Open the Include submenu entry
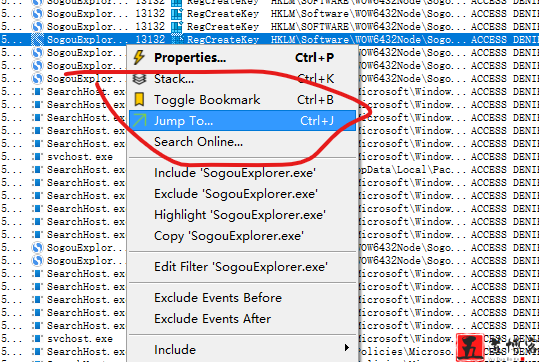The width and height of the screenshot is (539, 362). tap(242, 350)
